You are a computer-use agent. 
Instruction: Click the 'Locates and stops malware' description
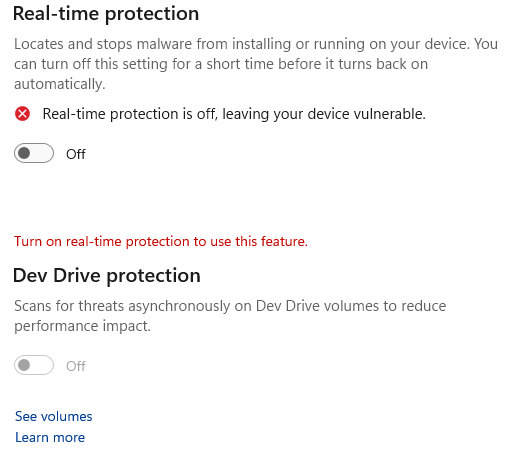[x=256, y=64]
